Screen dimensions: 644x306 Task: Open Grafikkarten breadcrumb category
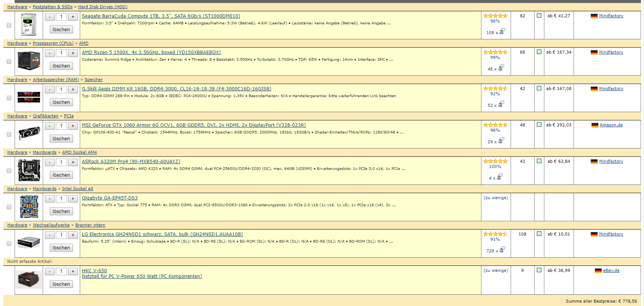pos(46,116)
